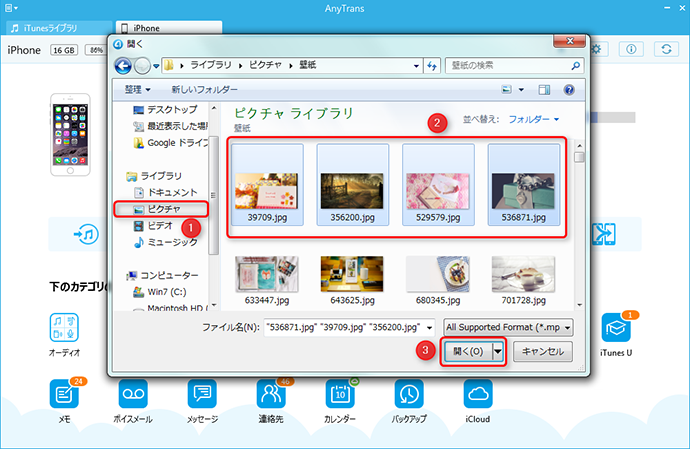Screen dimensions: 690x449
Task: Select thumbnail 356200.jpg
Action: click(x=352, y=185)
